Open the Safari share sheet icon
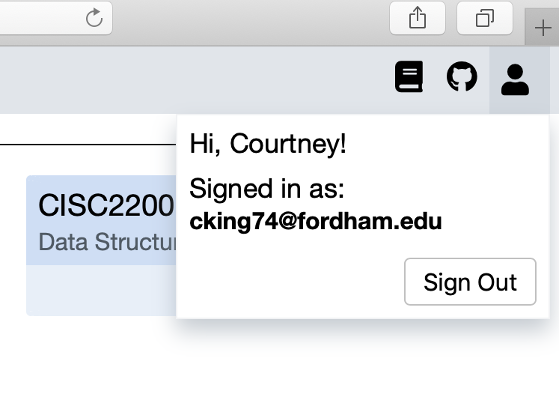This screenshot has width=560, height=394. [x=417, y=18]
